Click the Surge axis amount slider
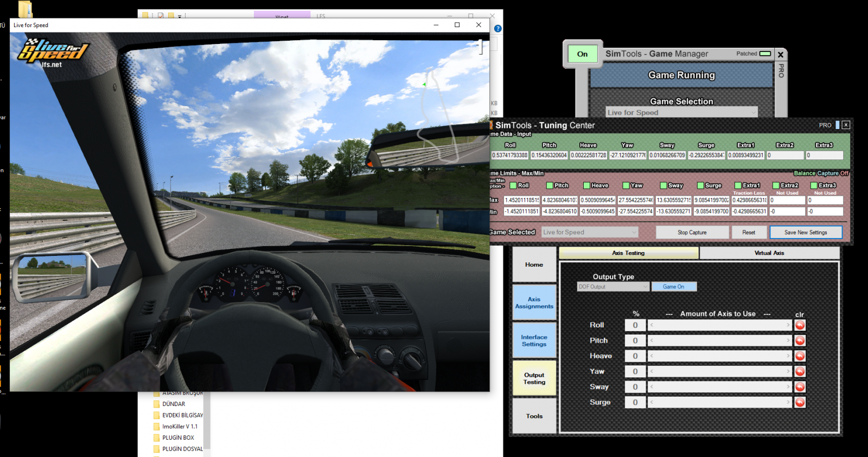 tap(720, 402)
